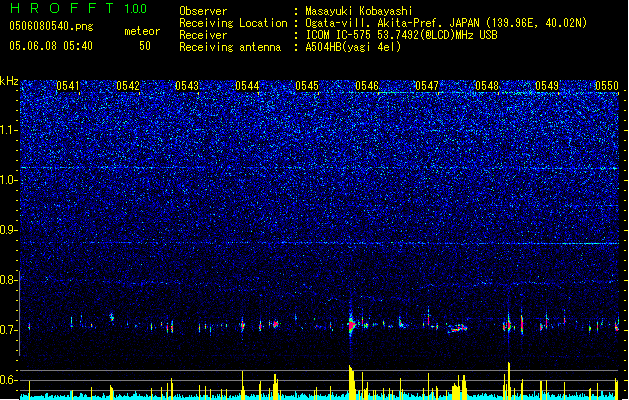Click the 0542 time marker
The width and height of the screenshot is (629, 400).
pyautogui.click(x=128, y=86)
